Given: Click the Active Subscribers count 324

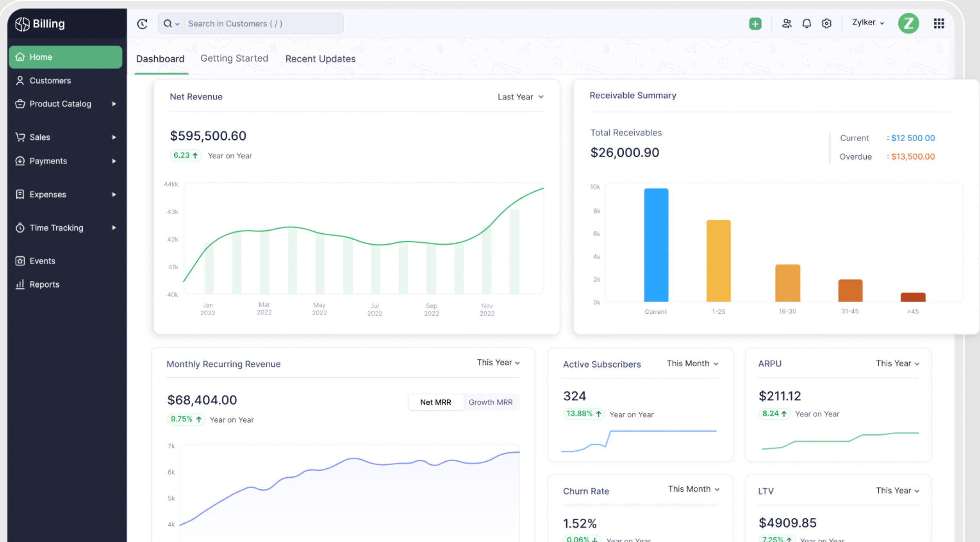Looking at the screenshot, I should click(575, 396).
